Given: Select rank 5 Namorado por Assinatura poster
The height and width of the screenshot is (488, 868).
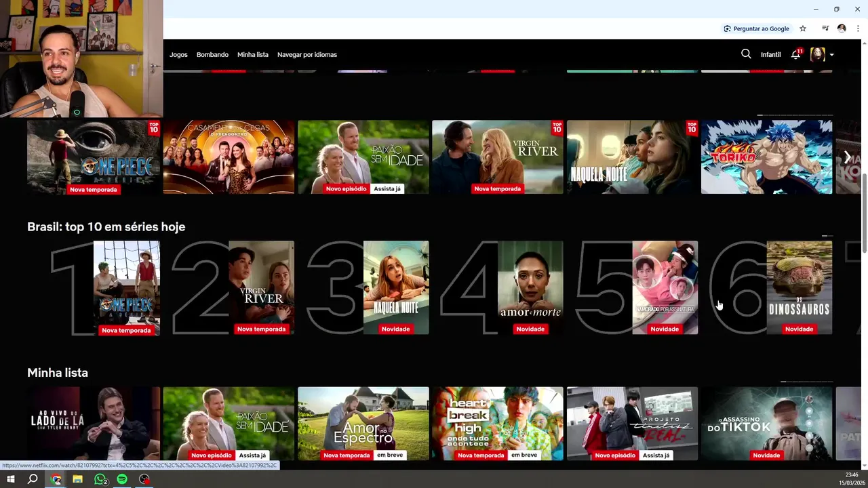Looking at the screenshot, I should pyautogui.click(x=665, y=288).
